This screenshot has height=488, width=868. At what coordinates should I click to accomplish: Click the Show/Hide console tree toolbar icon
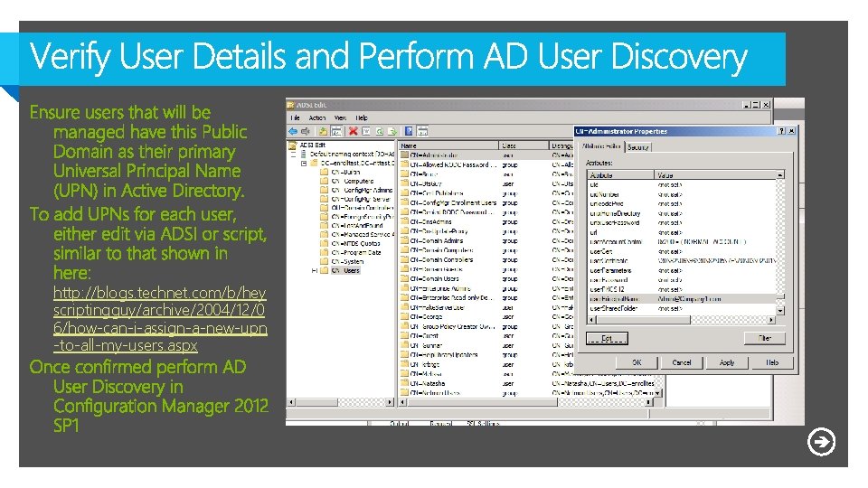(336, 131)
